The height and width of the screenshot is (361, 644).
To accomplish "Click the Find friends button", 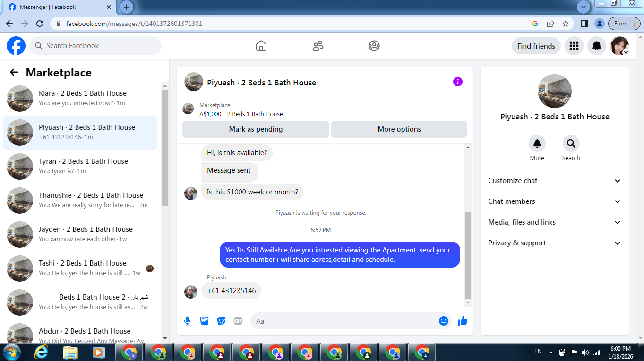I will tap(536, 46).
